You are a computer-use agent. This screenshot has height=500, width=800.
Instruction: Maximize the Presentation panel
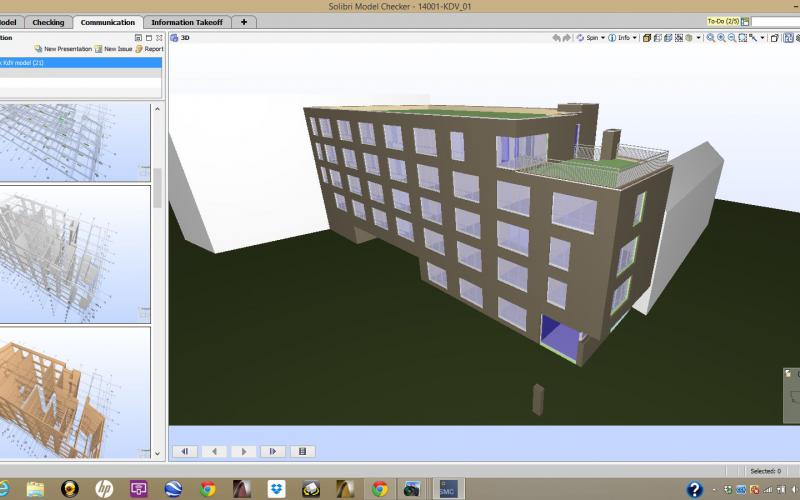[149, 38]
